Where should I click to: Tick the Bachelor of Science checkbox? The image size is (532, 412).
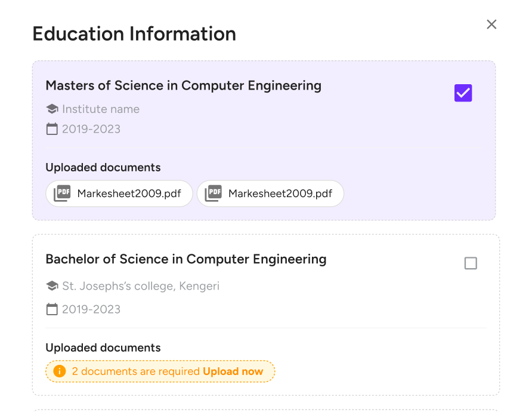[471, 263]
